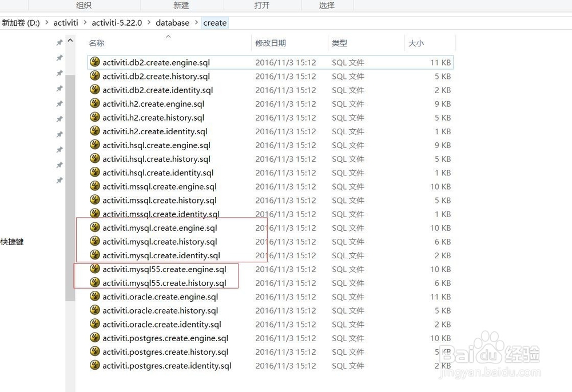Click the icon of activiti.h2.create.identity.sql
The image size is (572, 392).
pyautogui.click(x=95, y=131)
